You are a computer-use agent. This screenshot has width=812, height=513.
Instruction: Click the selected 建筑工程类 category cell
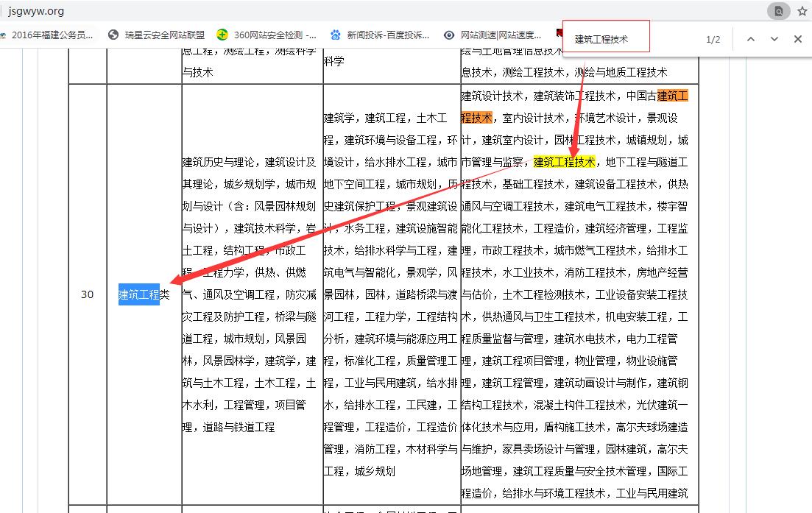(x=144, y=294)
